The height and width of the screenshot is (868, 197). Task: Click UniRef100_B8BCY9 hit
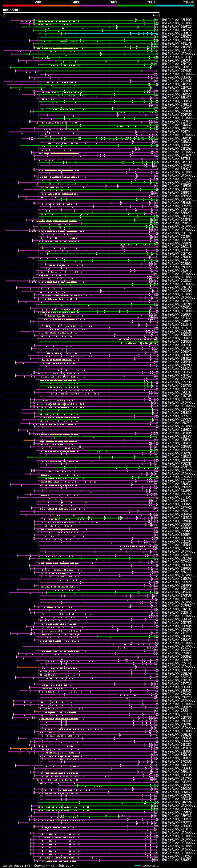tap(177, 213)
